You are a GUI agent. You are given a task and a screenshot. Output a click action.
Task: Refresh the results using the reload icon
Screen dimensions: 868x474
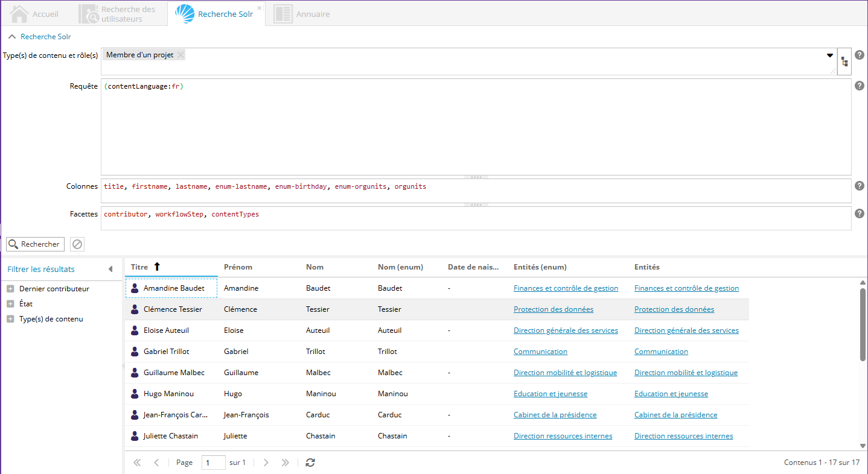(x=310, y=463)
